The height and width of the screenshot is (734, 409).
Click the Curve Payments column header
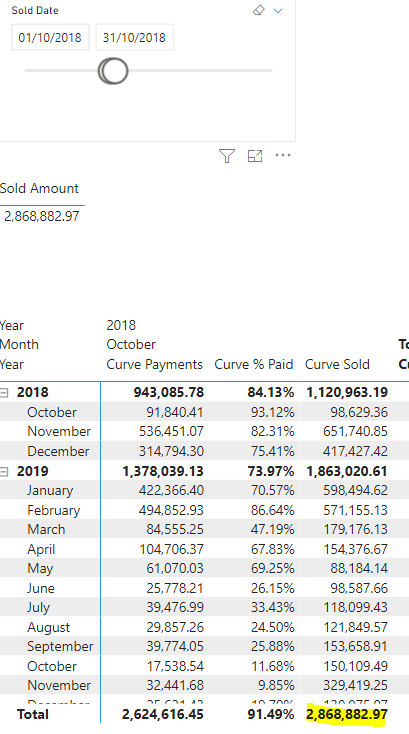[x=154, y=364]
